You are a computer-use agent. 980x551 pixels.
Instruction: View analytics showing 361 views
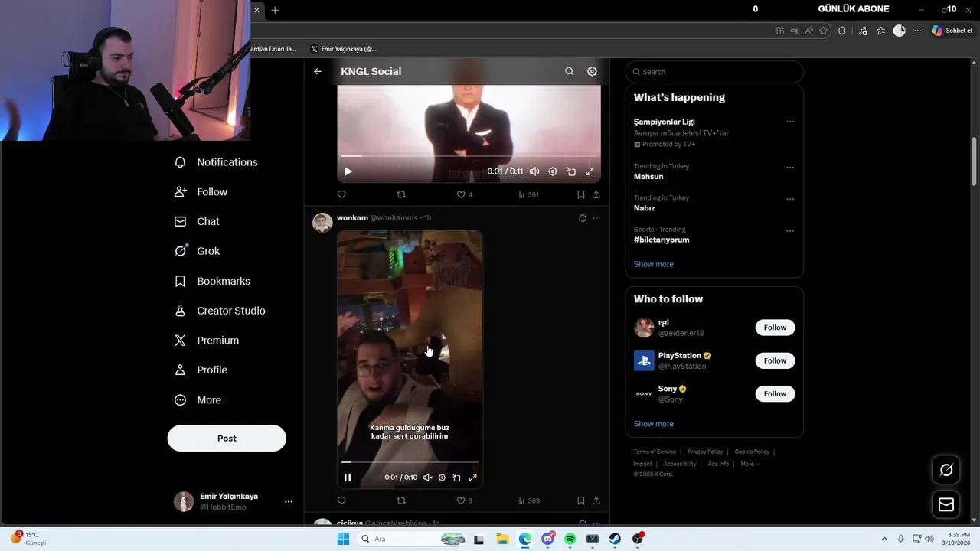[528, 194]
